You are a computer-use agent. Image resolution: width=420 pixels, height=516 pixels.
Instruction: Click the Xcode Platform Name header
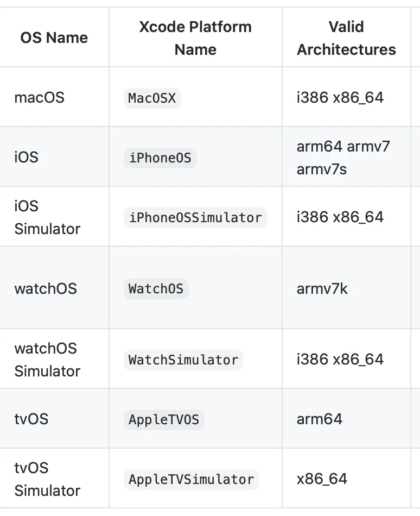[x=195, y=38]
